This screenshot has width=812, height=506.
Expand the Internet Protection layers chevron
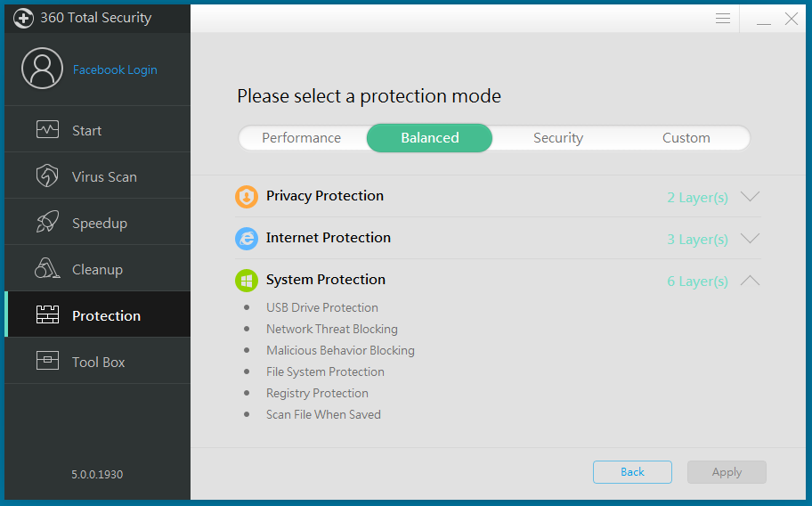pyautogui.click(x=750, y=239)
